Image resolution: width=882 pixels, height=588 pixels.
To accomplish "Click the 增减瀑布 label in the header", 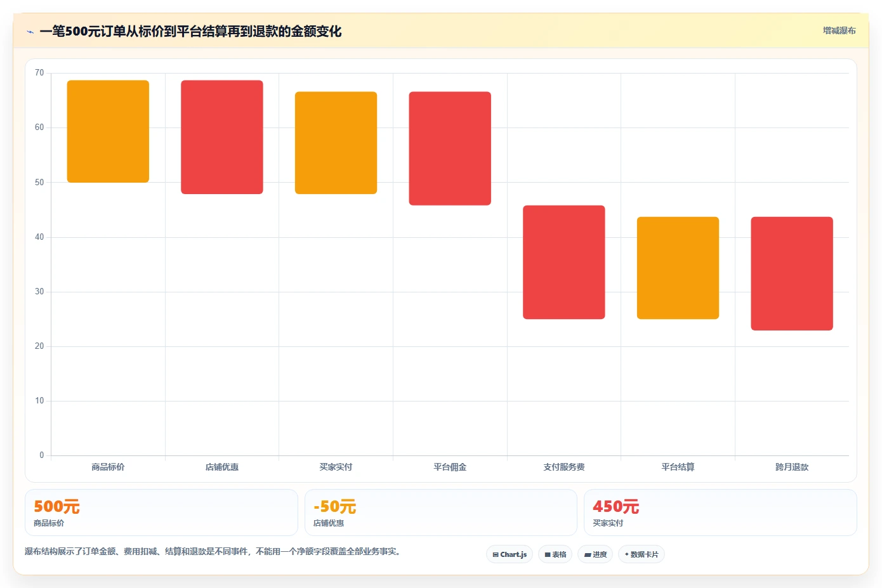I will (839, 30).
